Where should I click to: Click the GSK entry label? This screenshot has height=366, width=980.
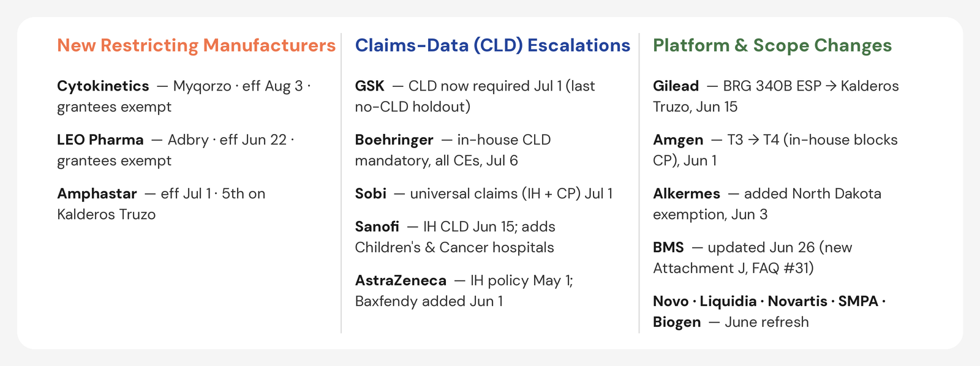[370, 86]
